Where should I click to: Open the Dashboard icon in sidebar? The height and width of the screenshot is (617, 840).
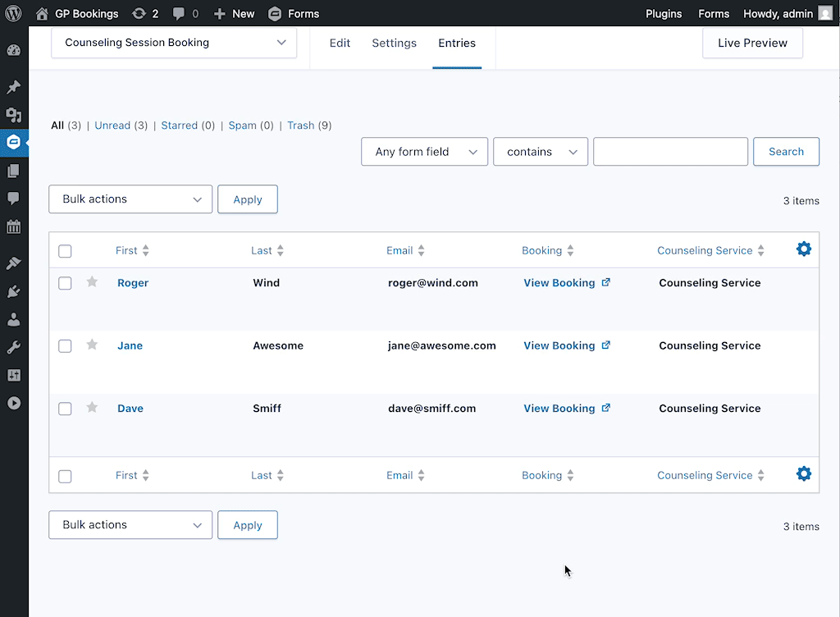[x=14, y=51]
